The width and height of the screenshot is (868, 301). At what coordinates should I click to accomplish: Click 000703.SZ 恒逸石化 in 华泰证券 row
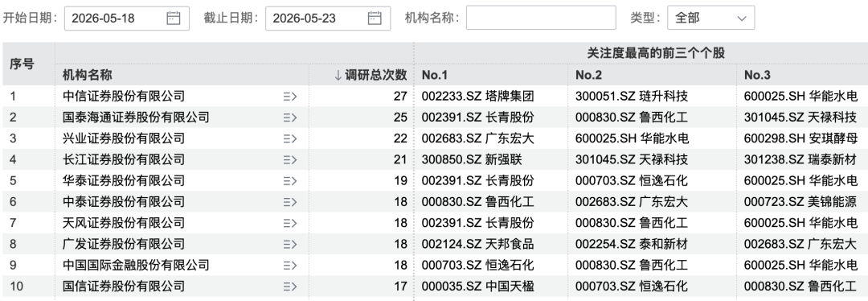pos(632,181)
